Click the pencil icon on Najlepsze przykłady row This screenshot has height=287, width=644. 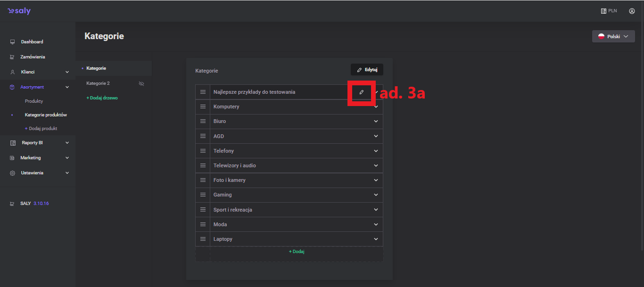click(361, 92)
